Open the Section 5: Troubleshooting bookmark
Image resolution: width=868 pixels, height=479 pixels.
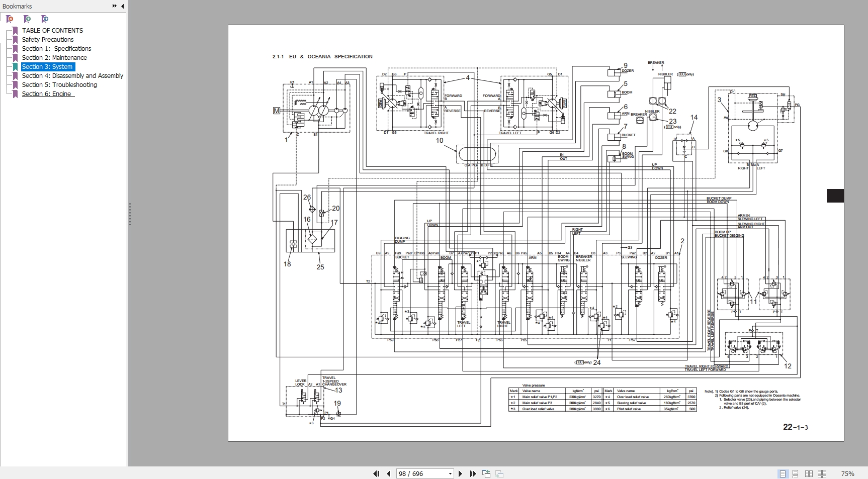click(59, 84)
